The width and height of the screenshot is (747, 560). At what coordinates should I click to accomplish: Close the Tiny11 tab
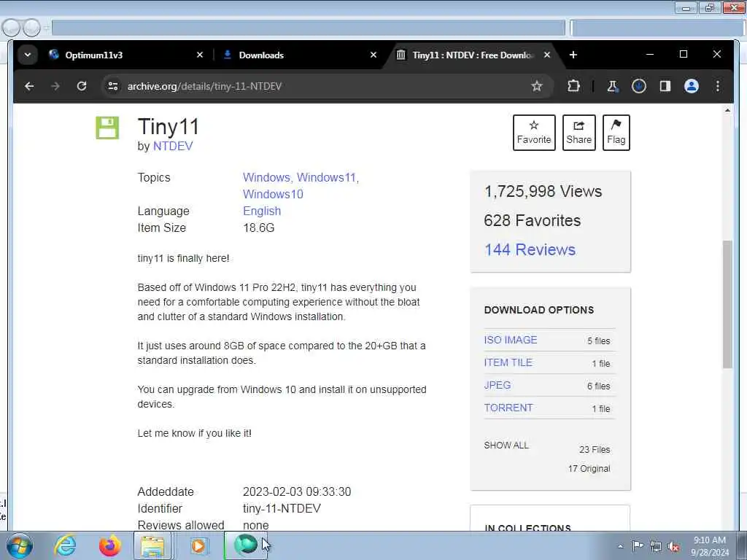pos(547,55)
